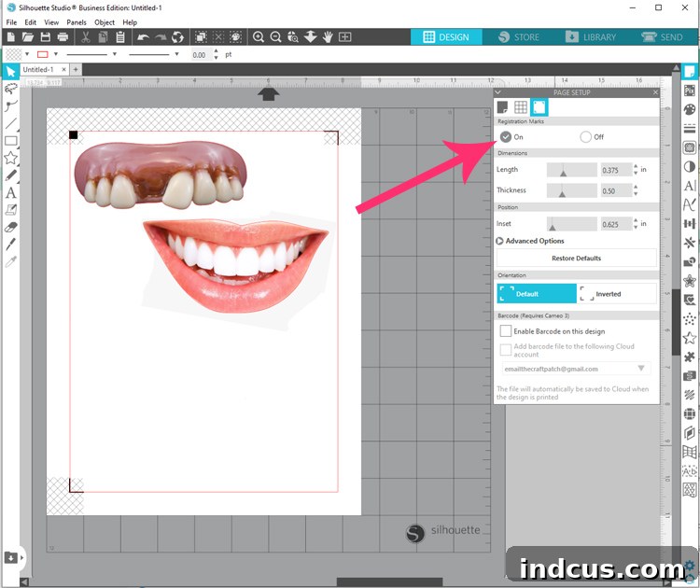700x588 pixels.
Task: Switch to the SEND tab
Action: (x=663, y=37)
